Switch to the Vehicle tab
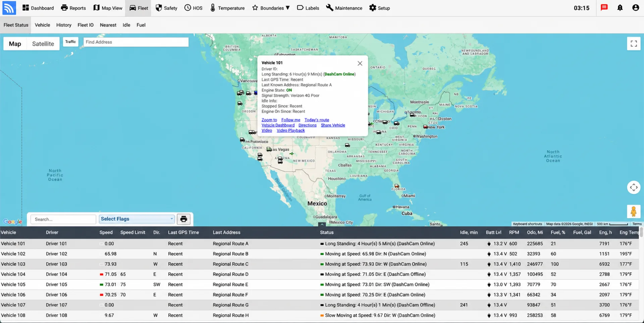Viewport: 644px width, 323px height. coord(42,25)
